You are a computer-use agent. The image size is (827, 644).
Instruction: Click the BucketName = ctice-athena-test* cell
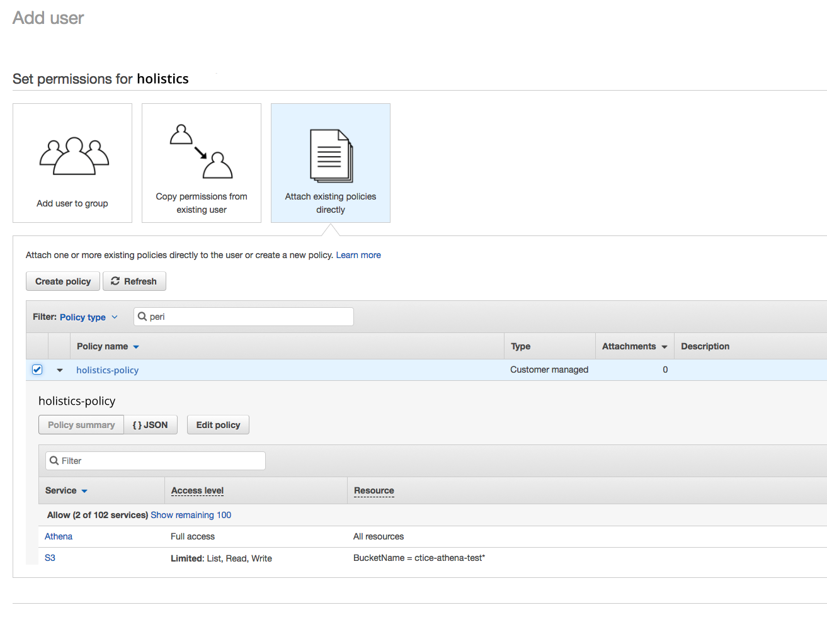pyautogui.click(x=419, y=558)
